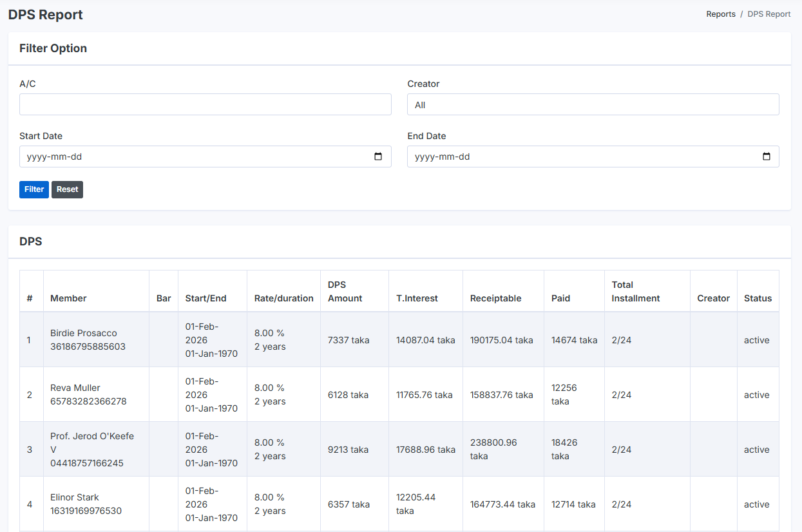Viewport: 802px width, 532px height.
Task: Click interest value 14087.04 taka
Action: tap(425, 340)
